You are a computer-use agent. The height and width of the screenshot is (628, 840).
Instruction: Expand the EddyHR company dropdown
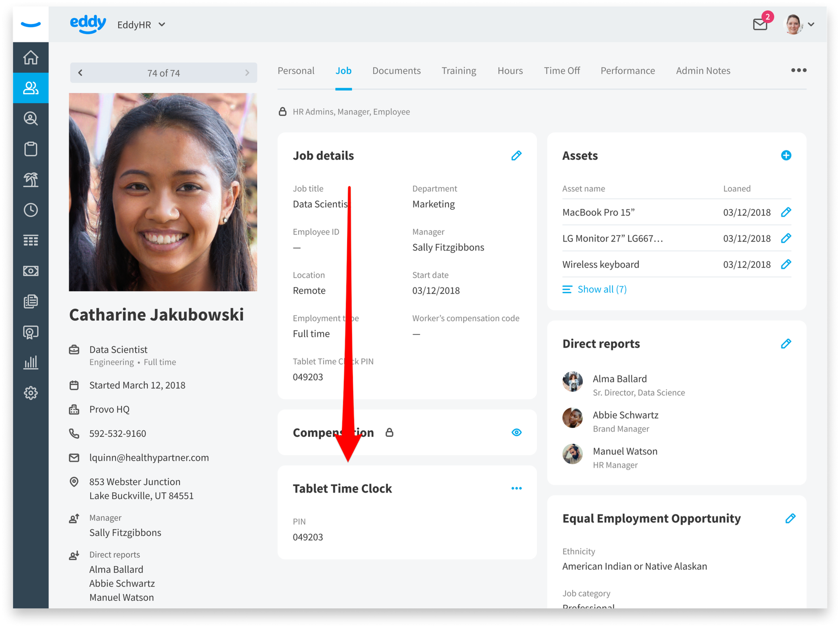(x=141, y=25)
